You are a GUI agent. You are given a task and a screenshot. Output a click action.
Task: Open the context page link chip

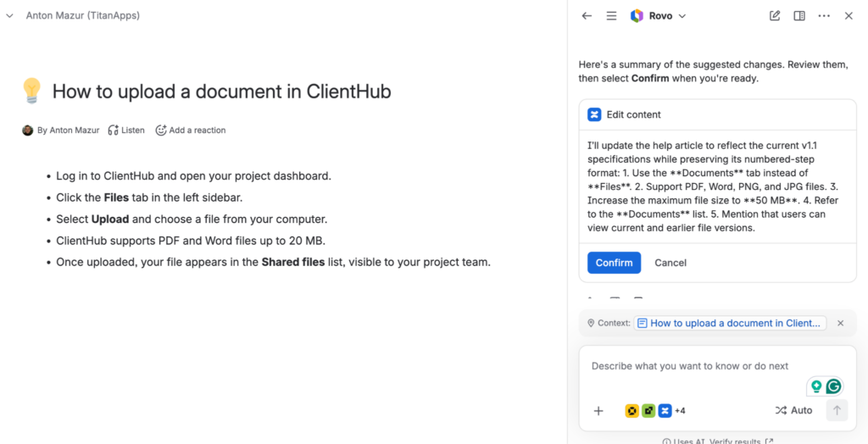[730, 324]
